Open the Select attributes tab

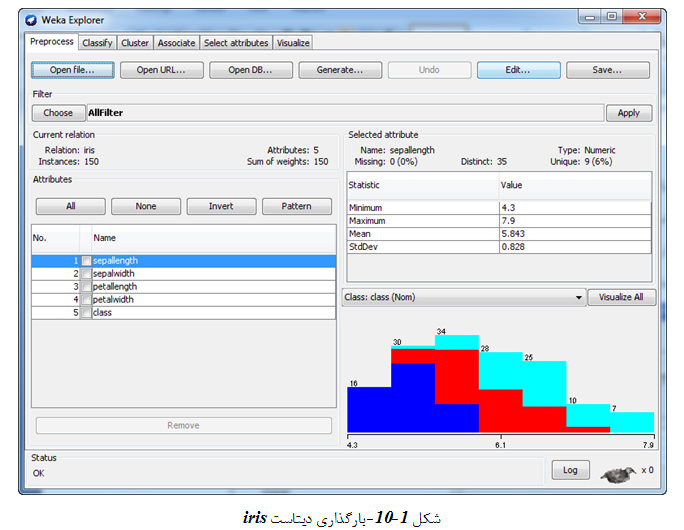[236, 43]
